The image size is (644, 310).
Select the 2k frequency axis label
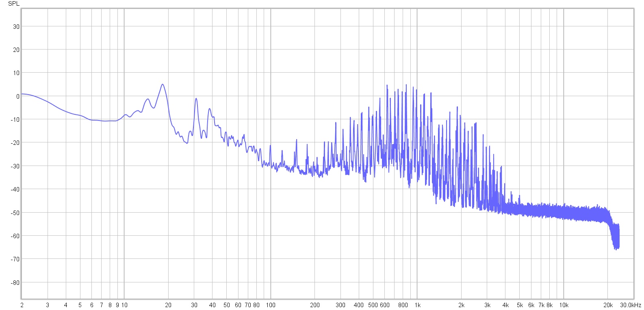(461, 305)
